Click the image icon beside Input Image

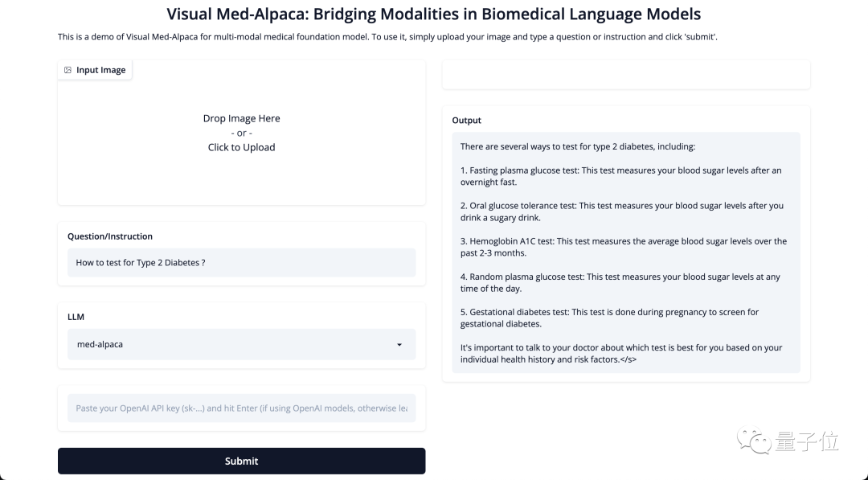pos(68,71)
